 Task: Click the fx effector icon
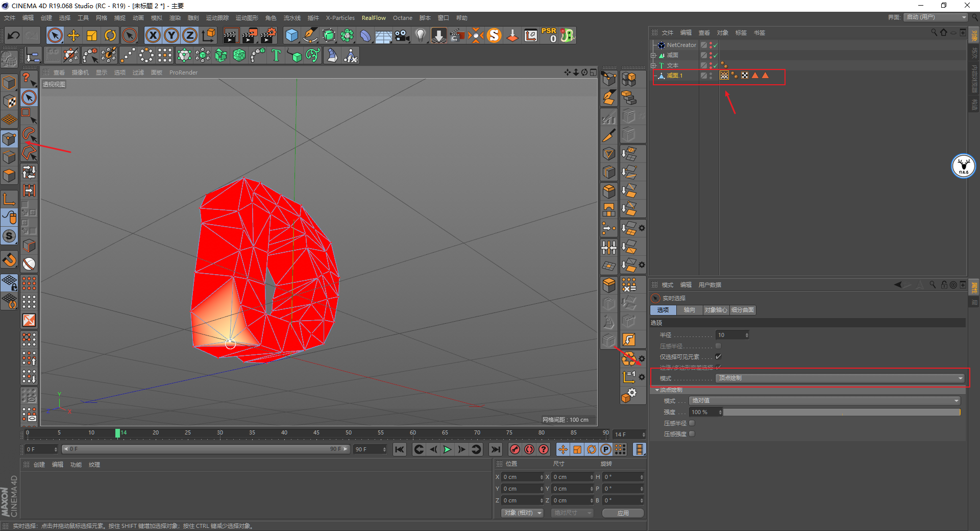(x=351, y=55)
